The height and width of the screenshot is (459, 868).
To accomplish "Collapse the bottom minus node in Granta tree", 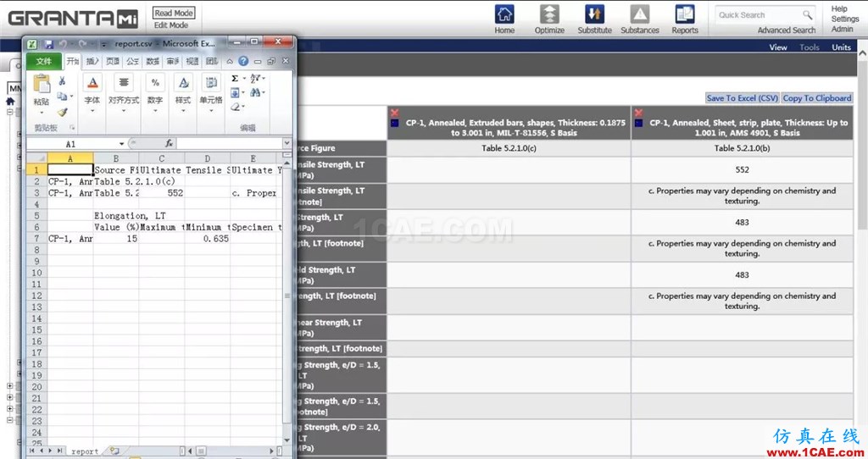I will tap(9, 420).
